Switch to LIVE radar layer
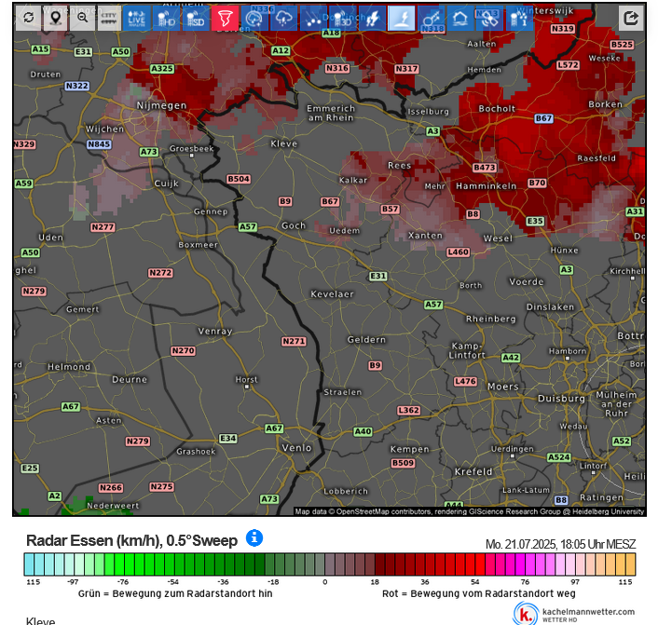672x625 pixels. tap(137, 18)
